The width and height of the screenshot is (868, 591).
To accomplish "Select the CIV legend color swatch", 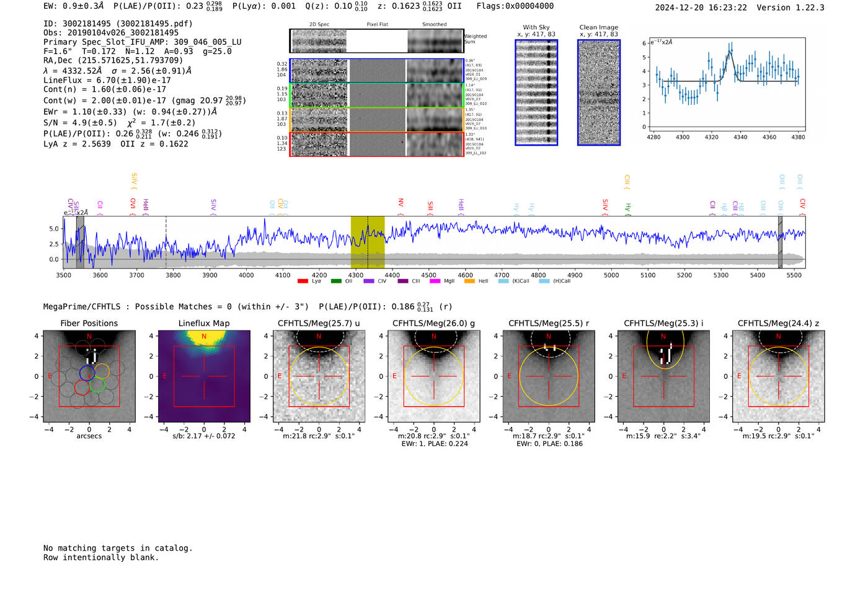I will click(369, 281).
